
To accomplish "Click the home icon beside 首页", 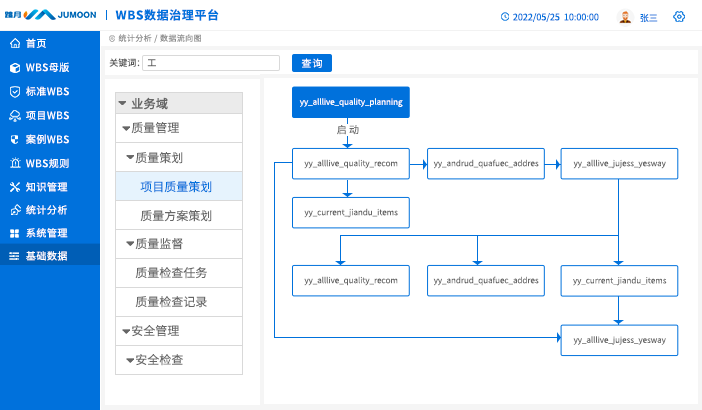I will [x=15, y=43].
